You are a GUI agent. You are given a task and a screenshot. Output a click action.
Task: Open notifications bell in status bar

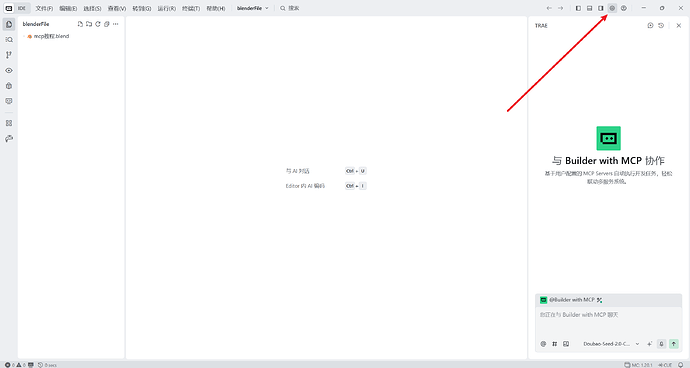tap(681, 365)
